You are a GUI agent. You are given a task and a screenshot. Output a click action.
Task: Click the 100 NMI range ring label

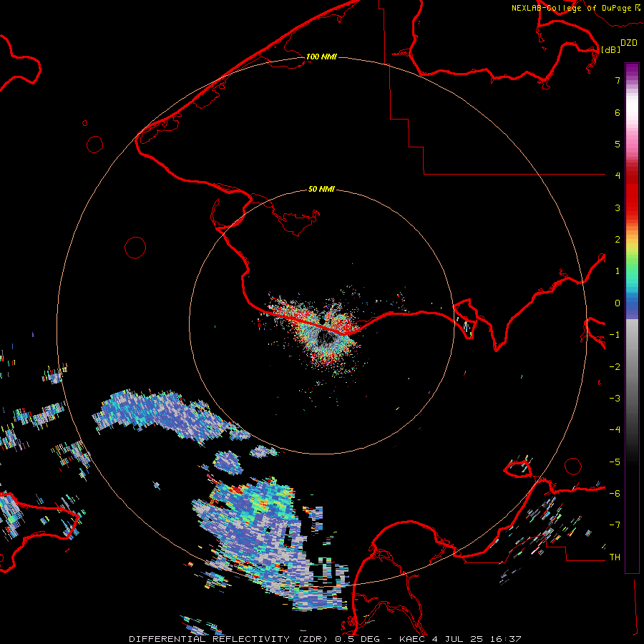[x=321, y=57]
